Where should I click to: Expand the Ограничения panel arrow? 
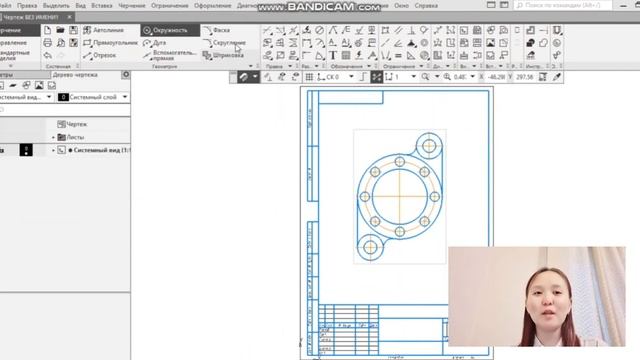tap(421, 66)
